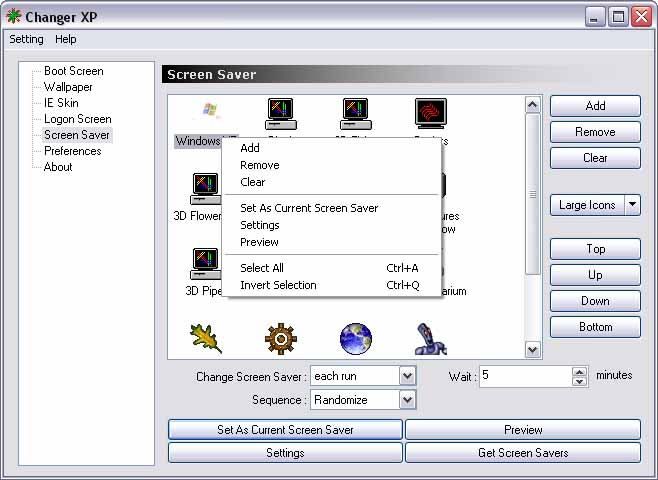The width and height of the screenshot is (658, 480).
Task: Open the Setting menu
Action: coord(26,39)
